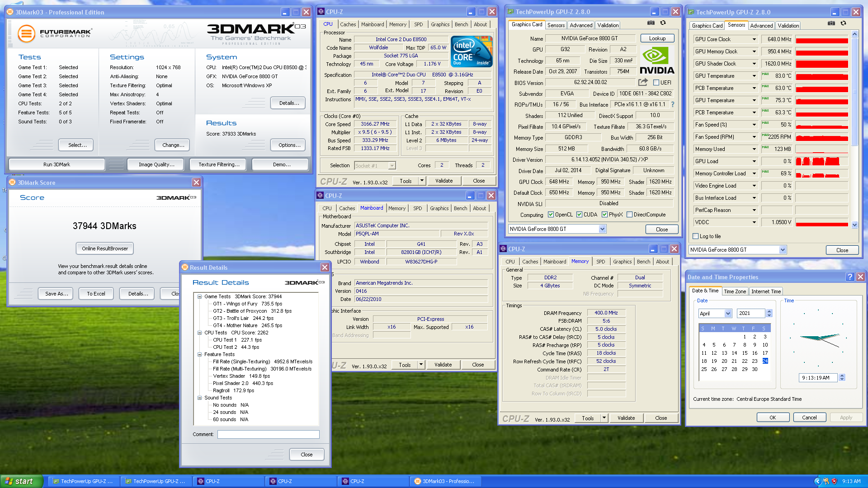Viewport: 868px width, 488px height.
Task: Enable the Log to file checkbox
Action: (696, 236)
